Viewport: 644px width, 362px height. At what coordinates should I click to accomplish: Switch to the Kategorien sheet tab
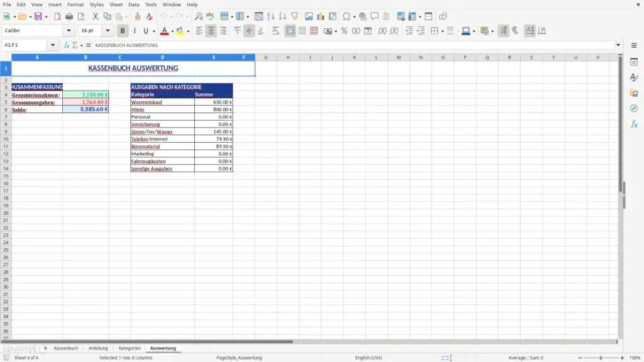pos(130,348)
